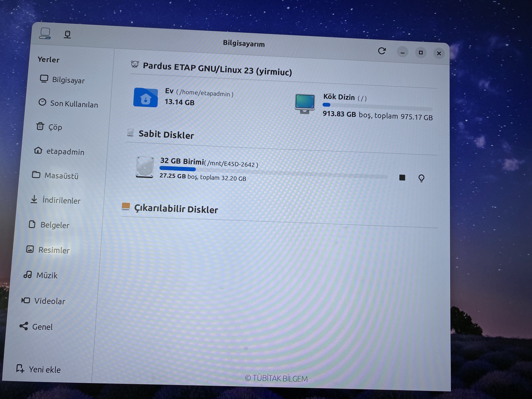This screenshot has width=532, height=399.
Task: Select Resimler in the sidebar
Action: [54, 250]
